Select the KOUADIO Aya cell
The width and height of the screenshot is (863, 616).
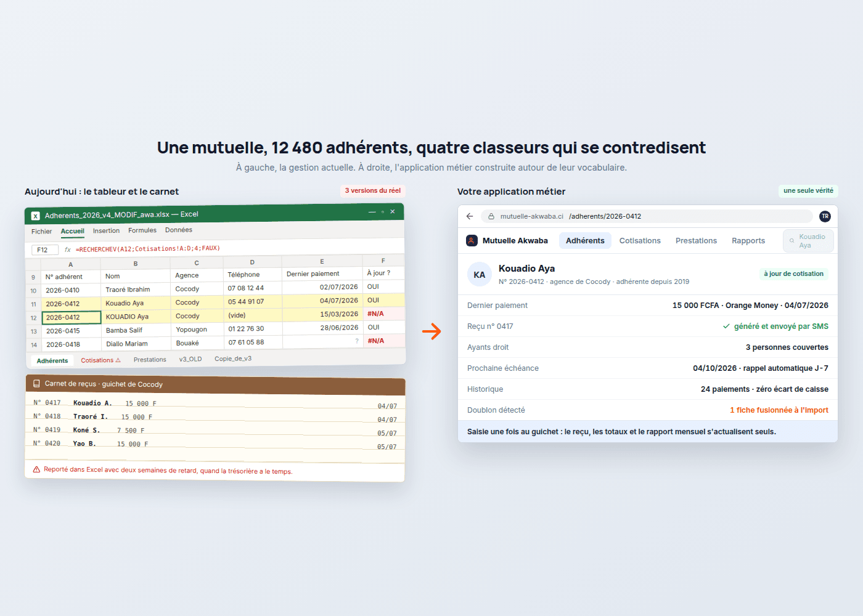136,317
